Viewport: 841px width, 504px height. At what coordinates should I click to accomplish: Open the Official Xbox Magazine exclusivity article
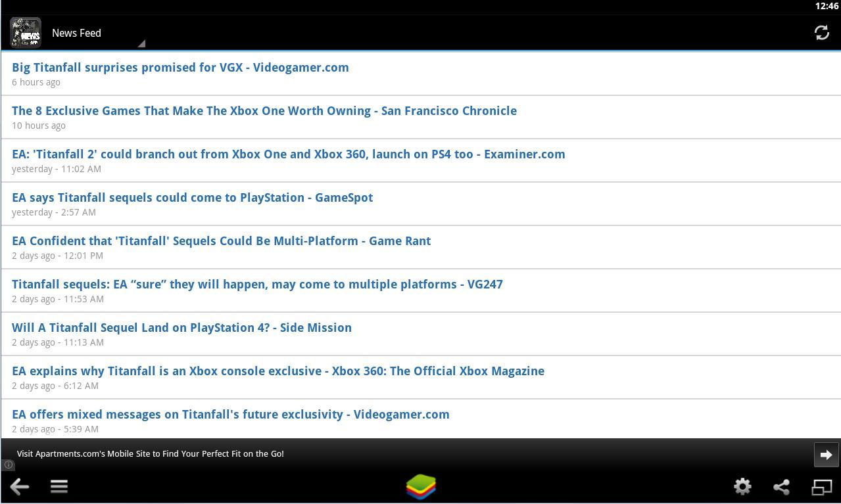point(277,371)
